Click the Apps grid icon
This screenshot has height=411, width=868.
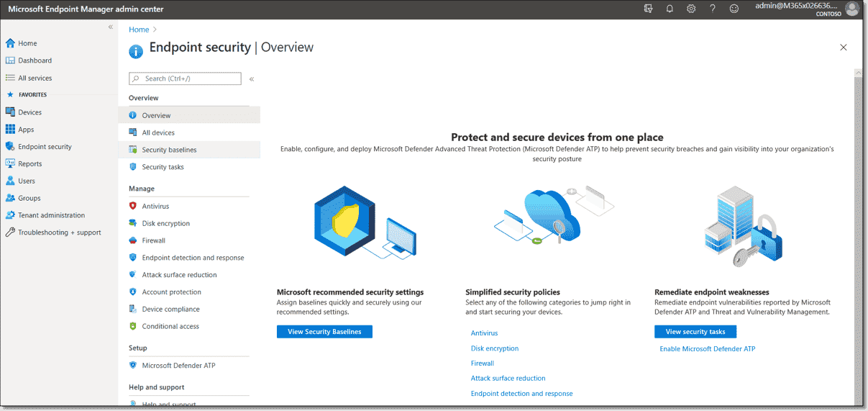coord(10,130)
